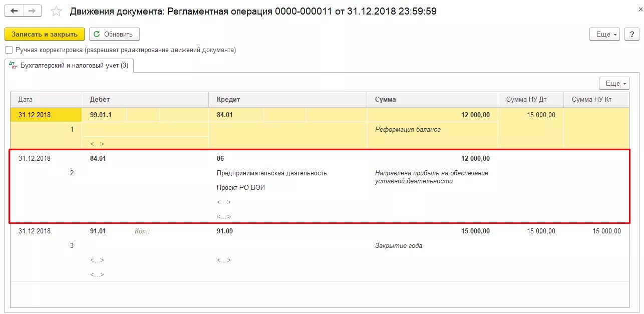Click the Закрытие года description
Viewport: 644px width, 314px height.
click(399, 245)
